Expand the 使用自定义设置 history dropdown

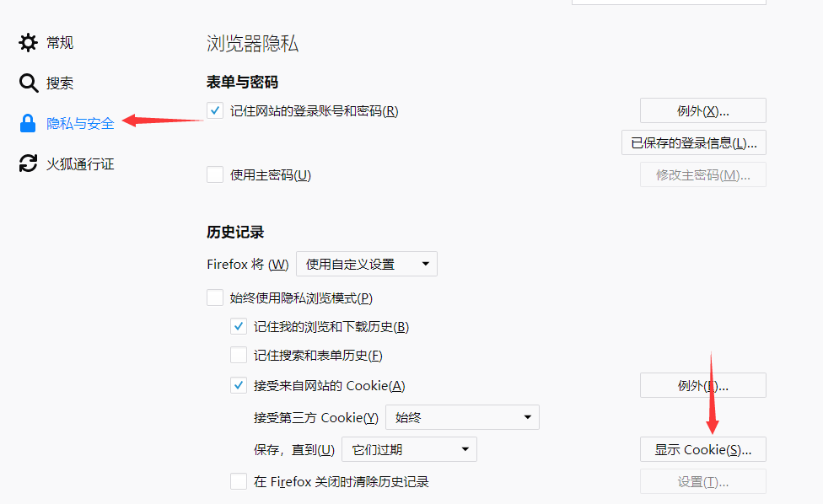pyautogui.click(x=366, y=264)
